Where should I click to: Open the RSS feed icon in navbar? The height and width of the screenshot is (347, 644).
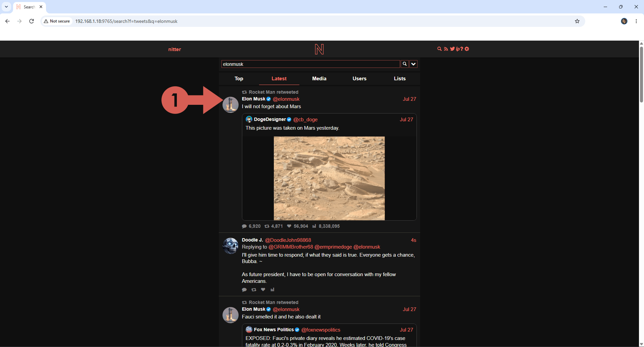[446, 49]
